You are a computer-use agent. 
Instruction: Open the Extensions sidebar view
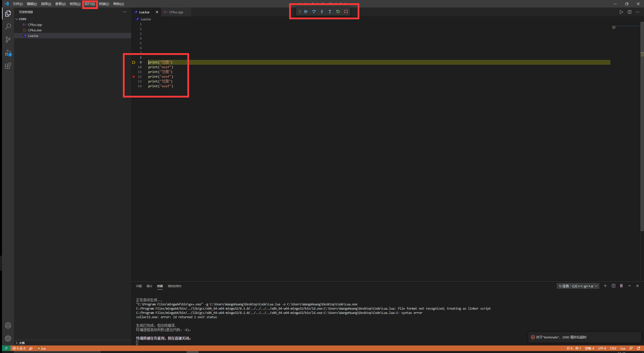coord(8,66)
